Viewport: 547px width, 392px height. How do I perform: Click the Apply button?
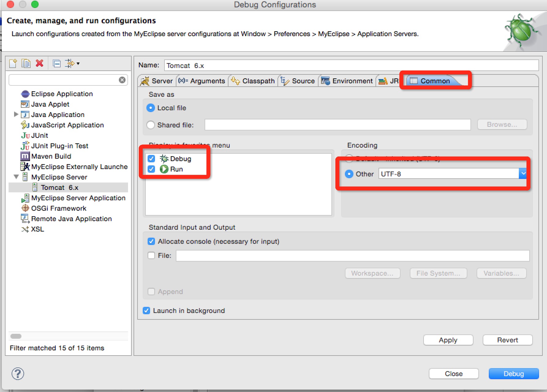(448, 340)
